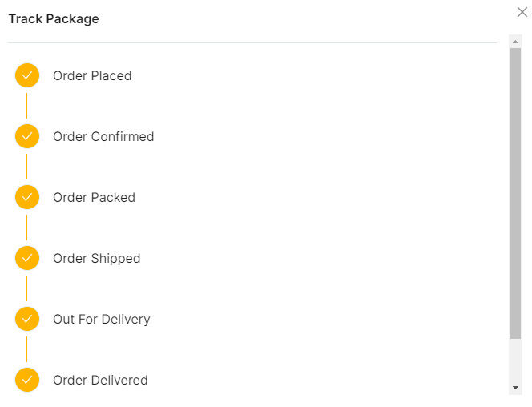The image size is (532, 407).
Task: Click the vertical scrollbar thumb
Action: (x=515, y=192)
